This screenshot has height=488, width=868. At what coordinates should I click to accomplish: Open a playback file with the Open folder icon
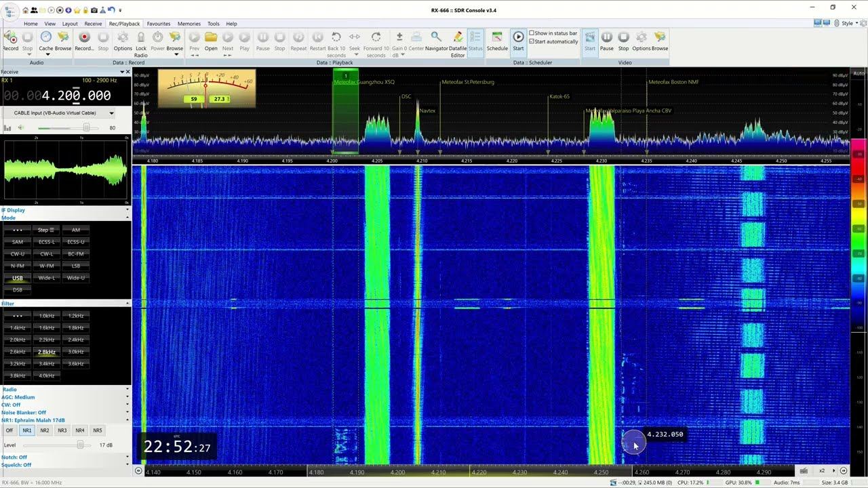[211, 41]
